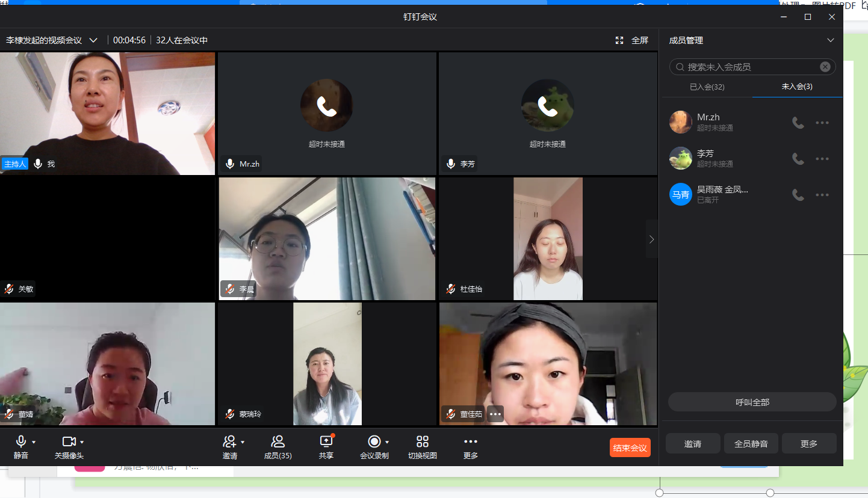Image resolution: width=868 pixels, height=498 pixels.
Task: Click the 共享 screen share icon
Action: click(326, 441)
